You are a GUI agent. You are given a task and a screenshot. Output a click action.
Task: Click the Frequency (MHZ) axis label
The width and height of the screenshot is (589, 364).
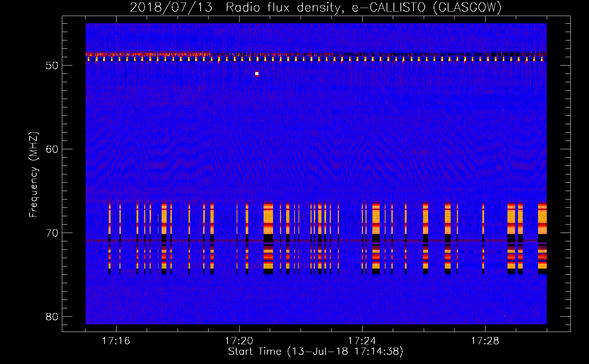coord(33,174)
